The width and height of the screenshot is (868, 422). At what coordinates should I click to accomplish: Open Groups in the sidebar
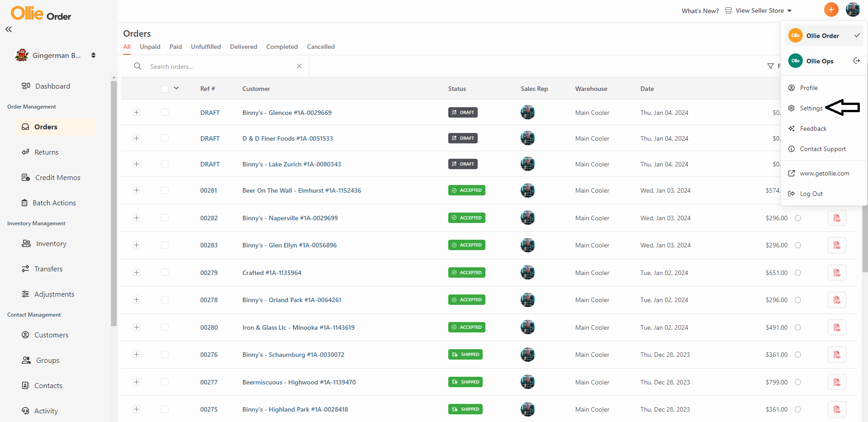pos(41,360)
